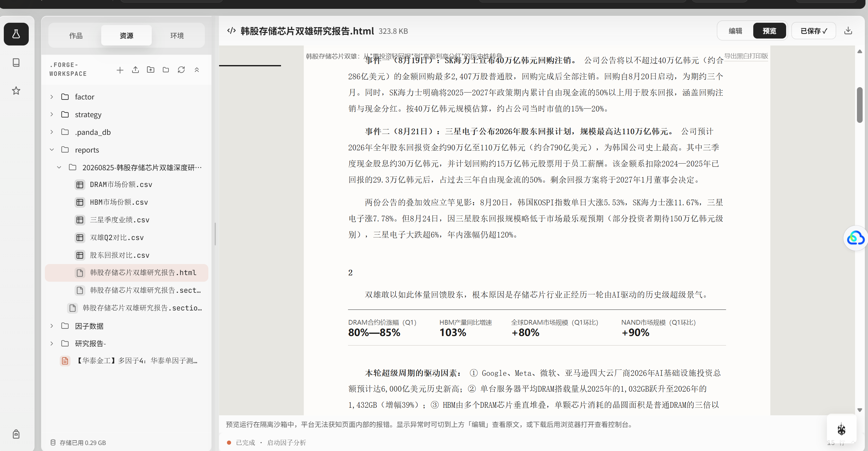Click the preview scroll up arrow

(x=859, y=51)
